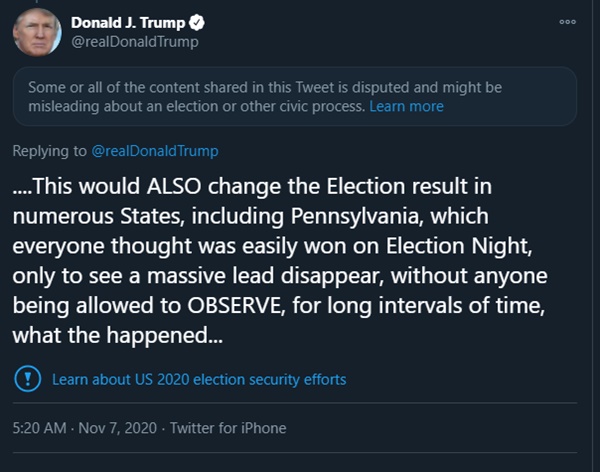Open the @realDonaldTrump handle below the name
This screenshot has width=600, height=472.
point(134,41)
